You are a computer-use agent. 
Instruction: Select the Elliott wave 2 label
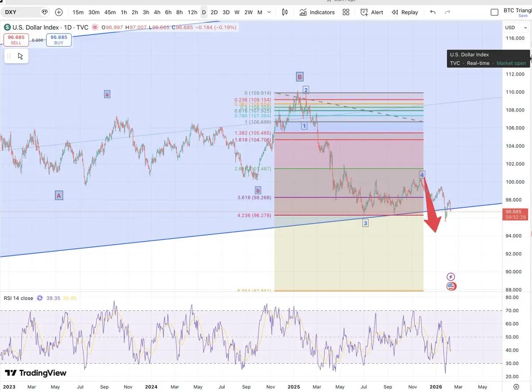click(306, 90)
